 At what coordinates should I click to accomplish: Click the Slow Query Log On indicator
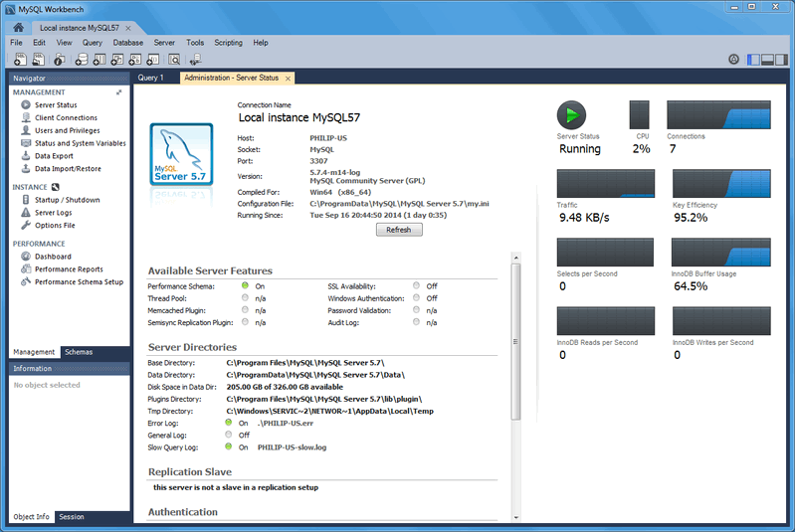click(x=228, y=446)
